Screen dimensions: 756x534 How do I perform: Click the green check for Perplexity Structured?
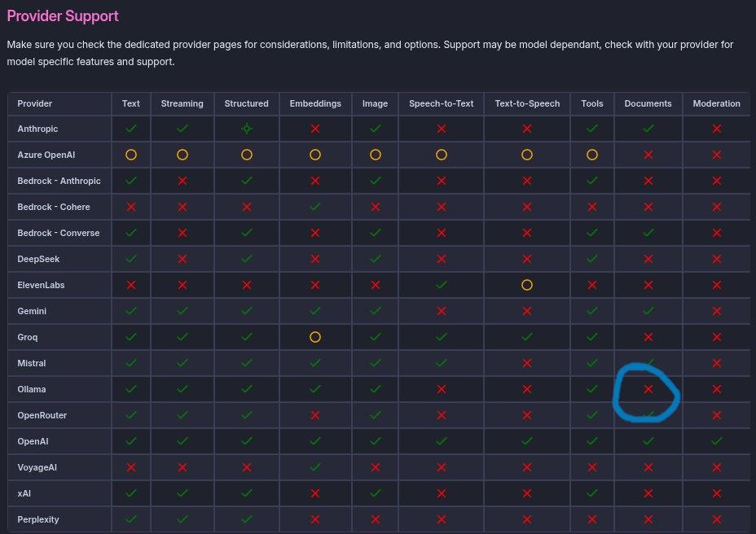tap(246, 519)
